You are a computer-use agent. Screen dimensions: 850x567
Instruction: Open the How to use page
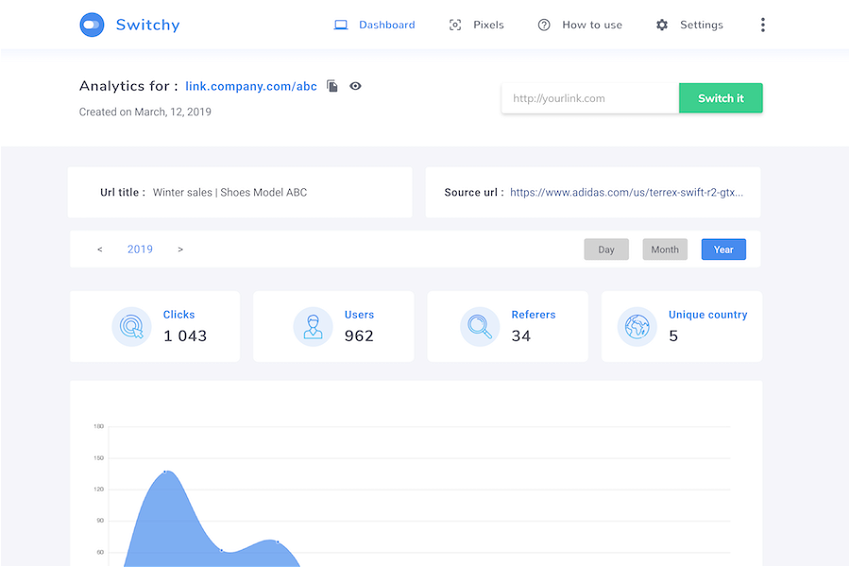point(580,25)
